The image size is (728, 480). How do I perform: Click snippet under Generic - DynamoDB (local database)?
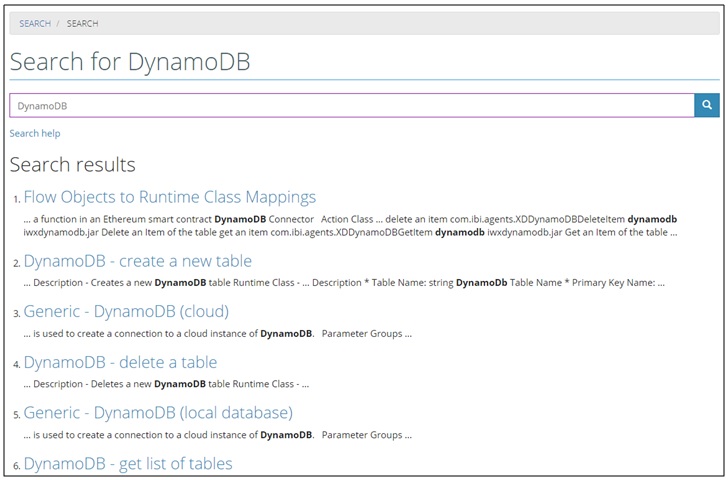[x=218, y=435]
